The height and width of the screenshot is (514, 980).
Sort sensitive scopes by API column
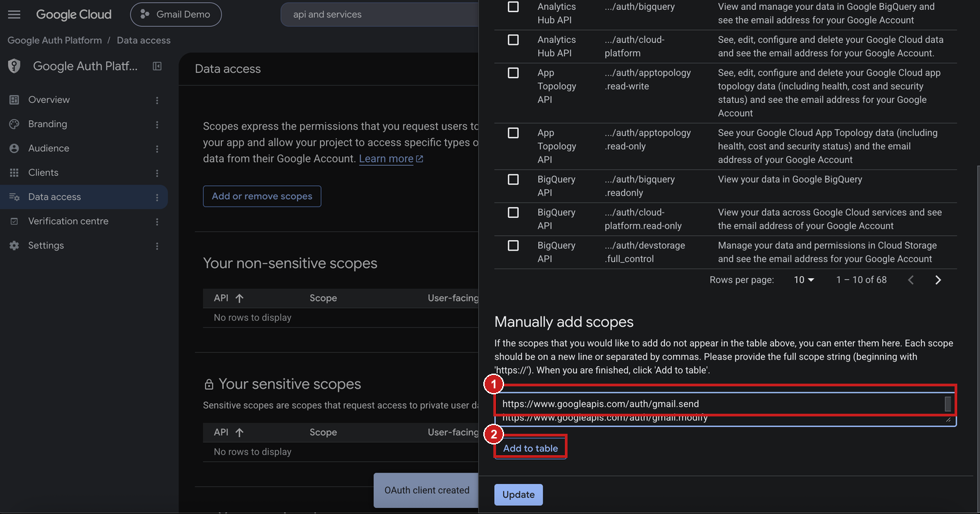click(229, 432)
